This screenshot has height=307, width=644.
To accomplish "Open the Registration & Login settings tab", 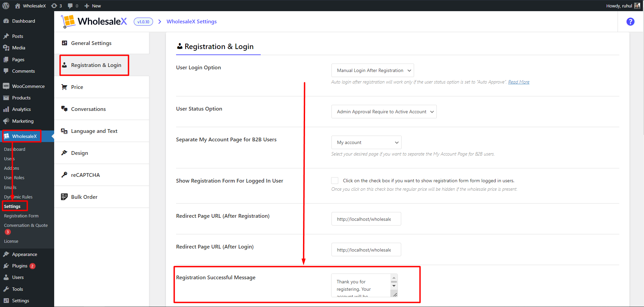I will tap(102, 65).
